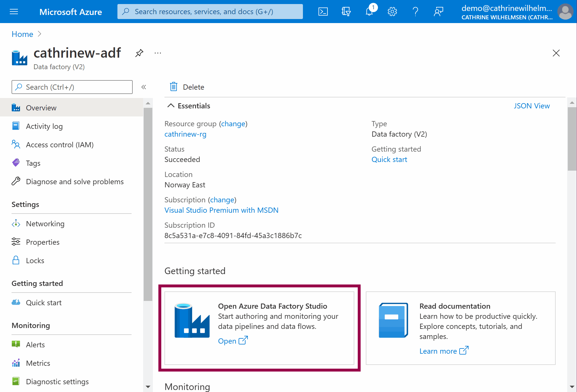Open the Directories and subscriptions filter icon
The width and height of the screenshot is (577, 392).
(x=346, y=12)
